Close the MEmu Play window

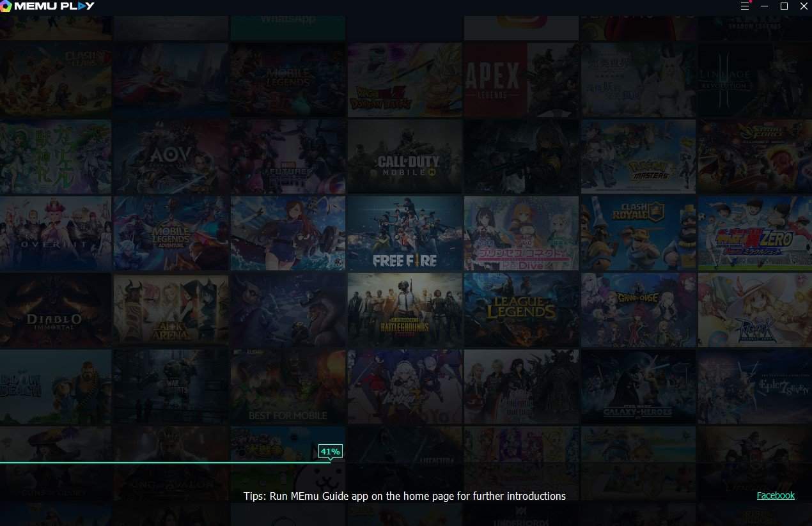pyautogui.click(x=804, y=6)
